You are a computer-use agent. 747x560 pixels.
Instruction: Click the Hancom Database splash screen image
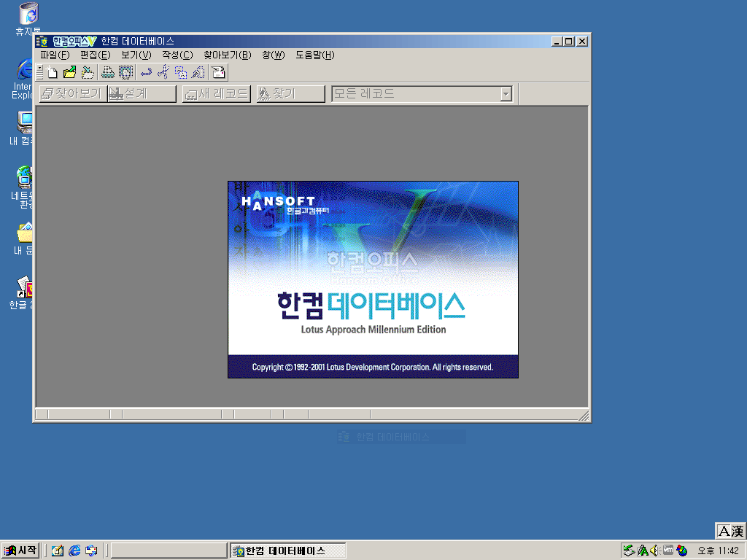coord(373,279)
